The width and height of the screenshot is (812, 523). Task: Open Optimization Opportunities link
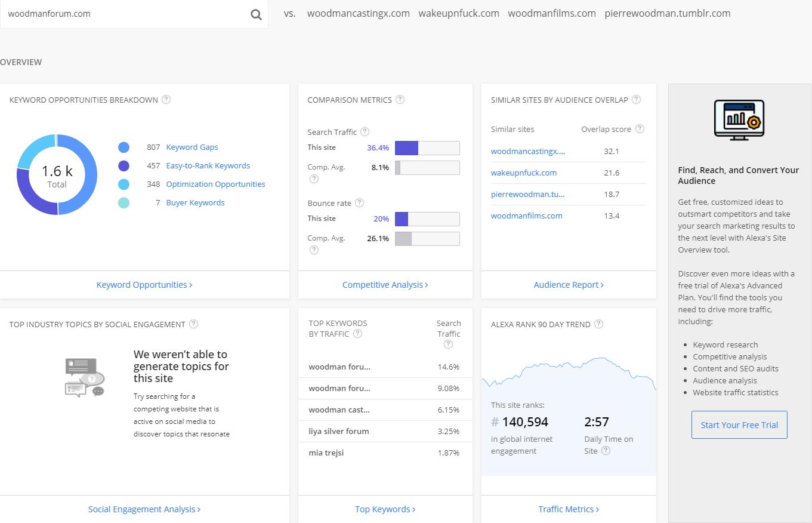(215, 184)
